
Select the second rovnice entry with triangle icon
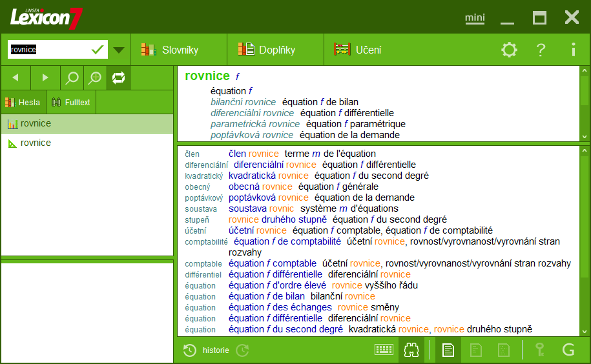pos(36,143)
